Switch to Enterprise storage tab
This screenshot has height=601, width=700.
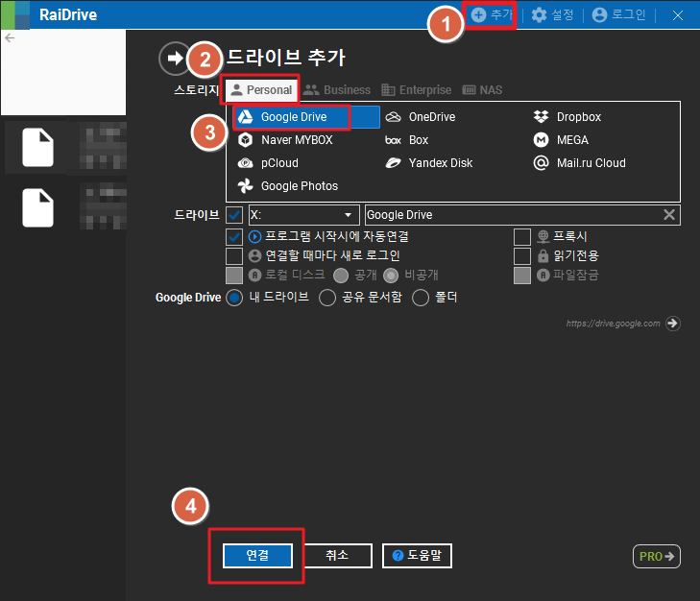coord(417,90)
